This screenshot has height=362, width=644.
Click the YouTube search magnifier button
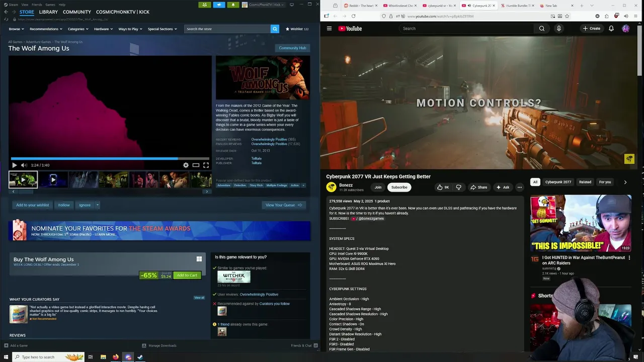(542, 29)
